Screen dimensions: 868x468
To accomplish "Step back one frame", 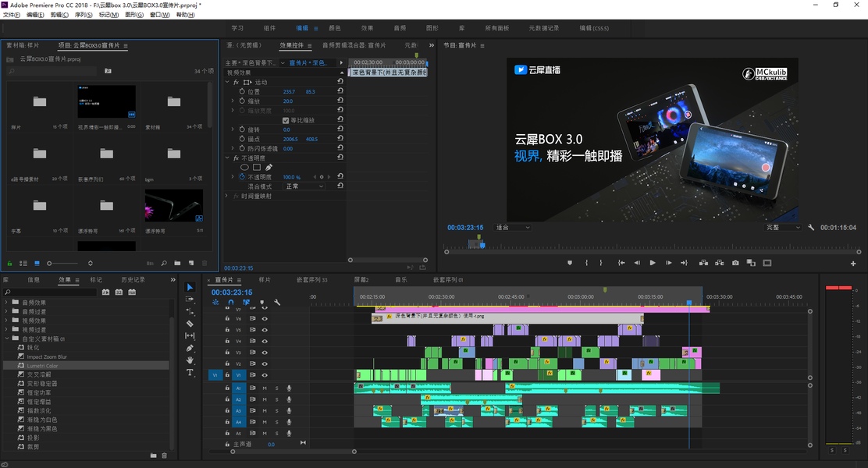I will coord(637,263).
